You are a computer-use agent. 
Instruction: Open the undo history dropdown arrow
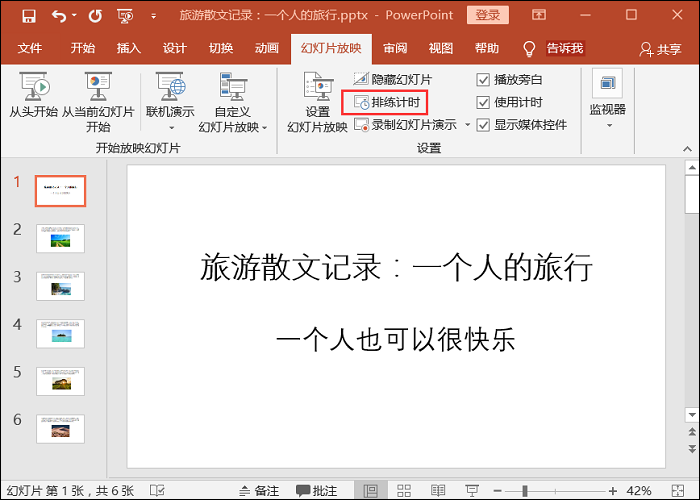point(74,15)
